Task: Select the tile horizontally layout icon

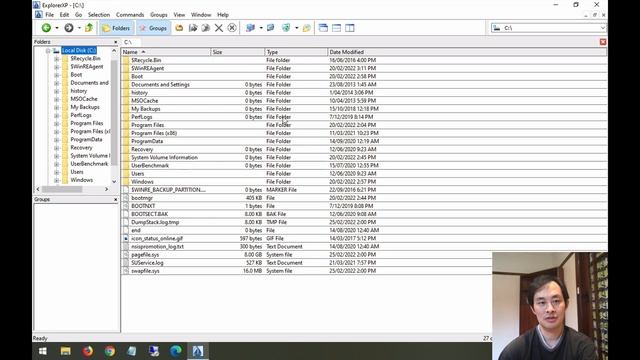Action: [336, 28]
